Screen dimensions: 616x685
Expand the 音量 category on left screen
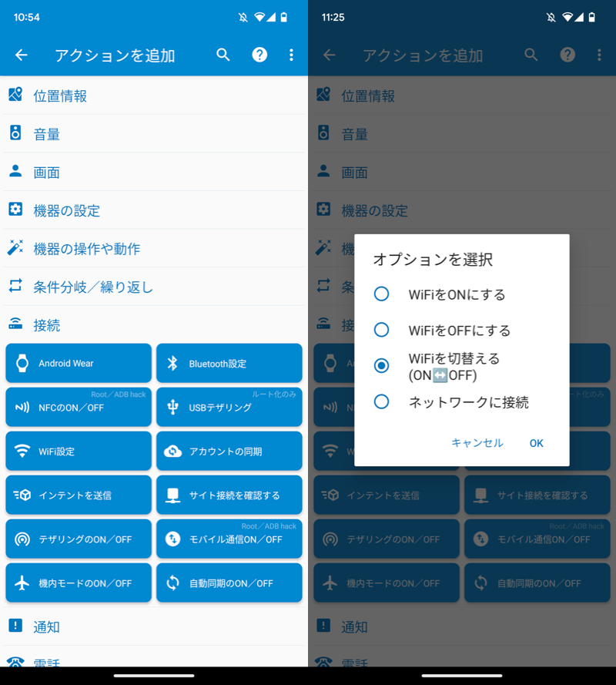(x=154, y=134)
